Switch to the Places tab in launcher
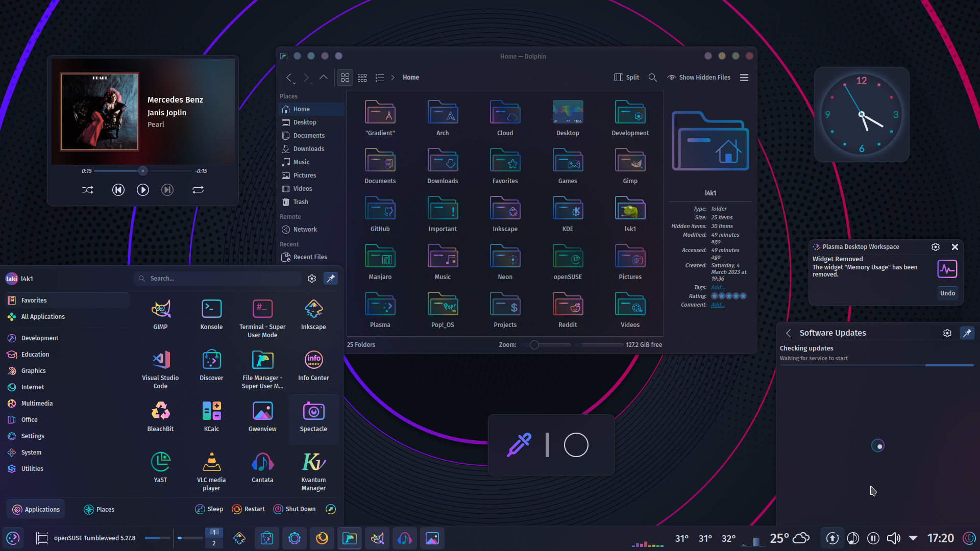This screenshot has width=980, height=551. point(99,509)
